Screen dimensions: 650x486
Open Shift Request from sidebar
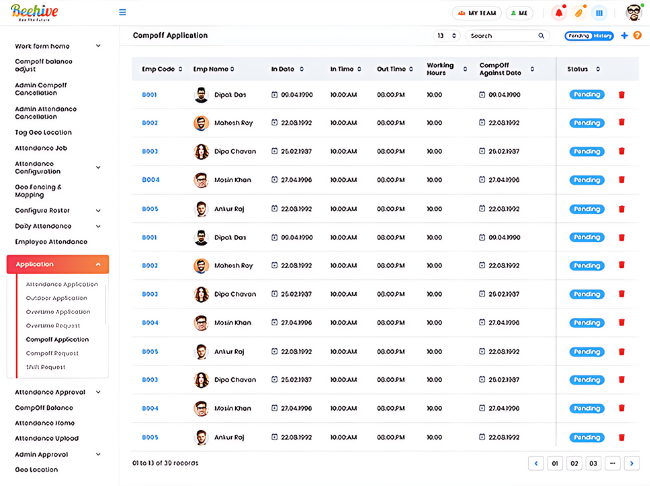(x=45, y=367)
